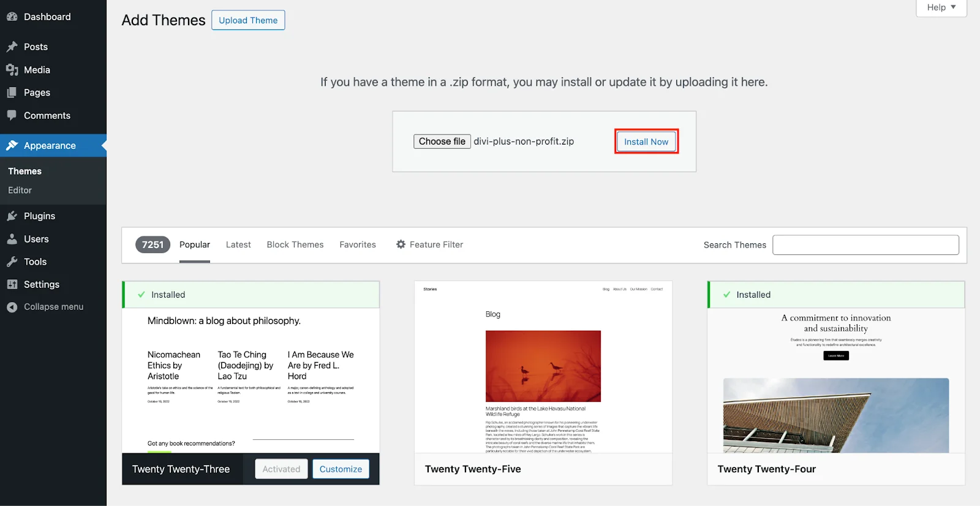Click the Customize button for Twenty Twenty-Three
The width and height of the screenshot is (980, 506).
tap(341, 469)
